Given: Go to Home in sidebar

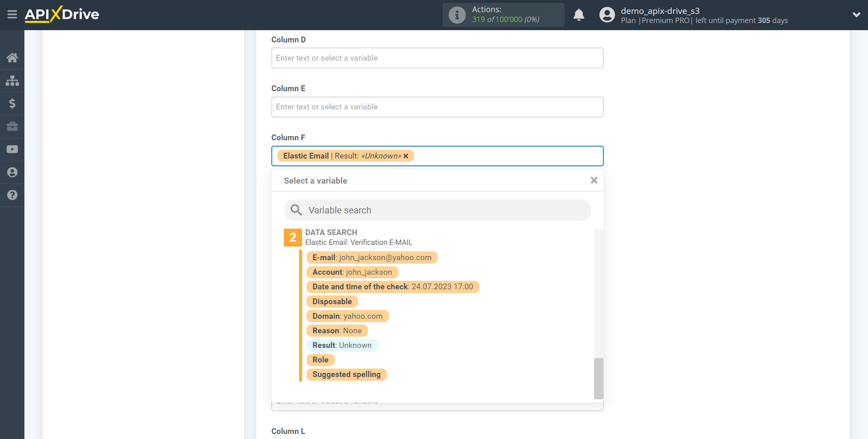Looking at the screenshot, I should click(x=12, y=58).
